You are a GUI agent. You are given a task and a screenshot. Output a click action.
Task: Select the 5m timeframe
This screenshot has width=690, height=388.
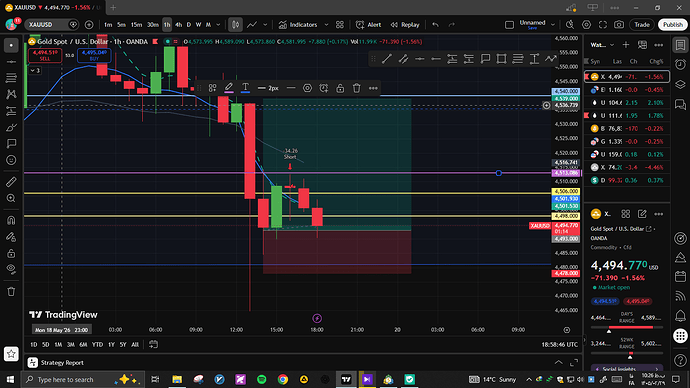(121, 25)
